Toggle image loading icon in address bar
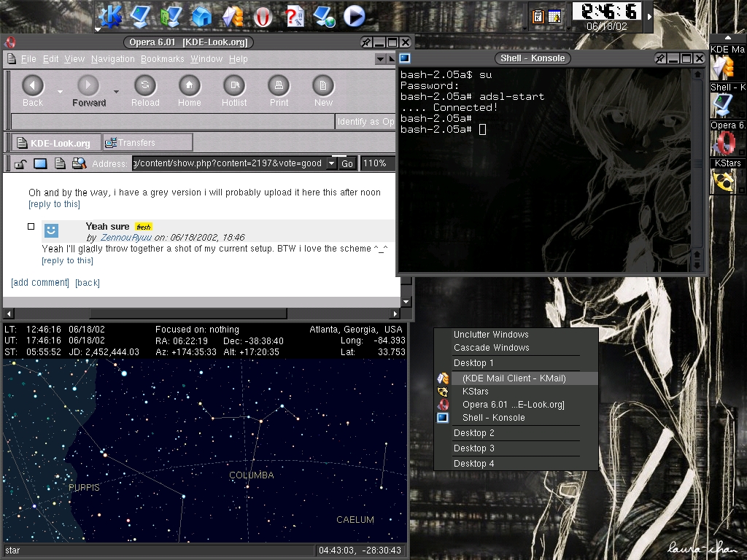Viewport: 747px width, 560px height. [41, 164]
